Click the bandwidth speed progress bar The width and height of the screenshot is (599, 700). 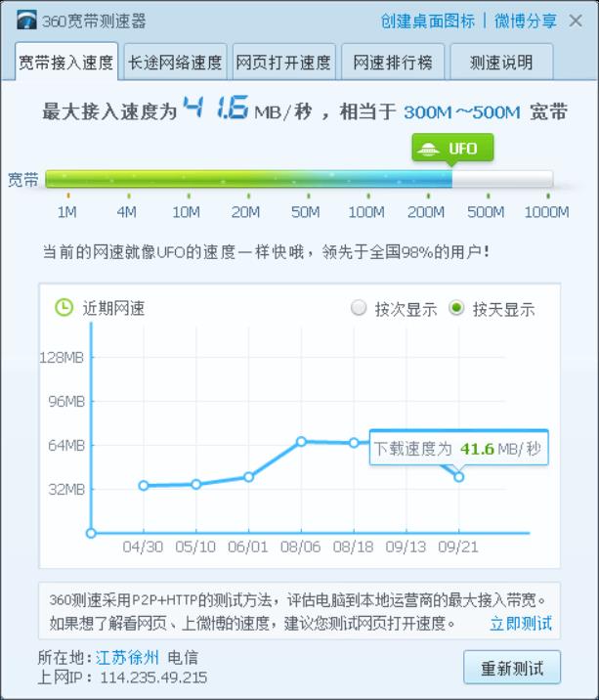click(299, 179)
